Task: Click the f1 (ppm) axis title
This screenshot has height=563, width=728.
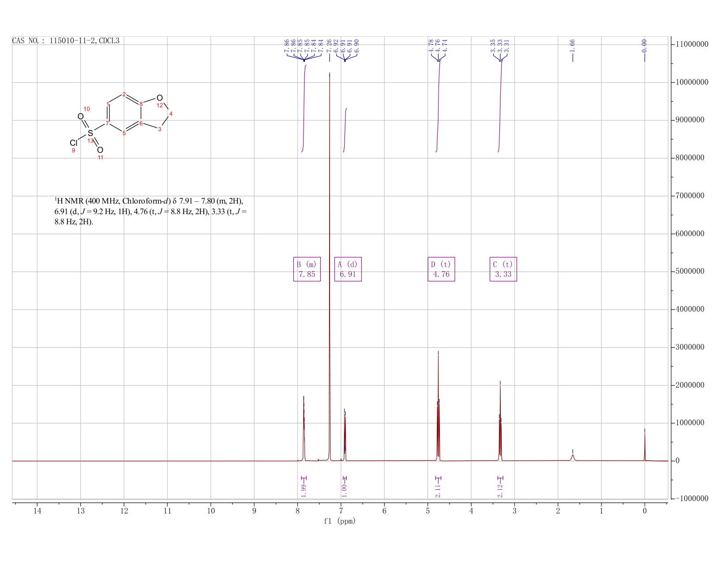Action: 340,521
